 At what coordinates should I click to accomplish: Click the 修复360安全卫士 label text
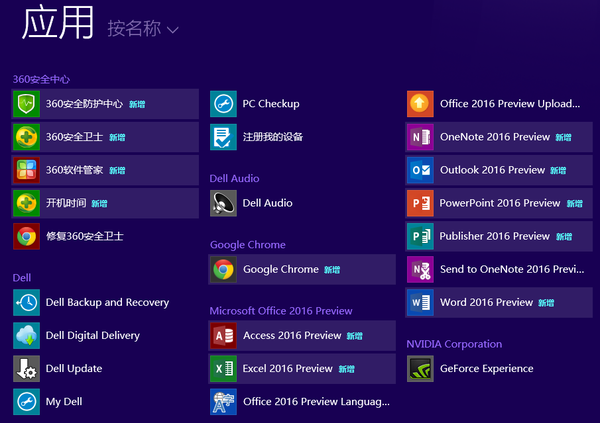click(x=85, y=236)
